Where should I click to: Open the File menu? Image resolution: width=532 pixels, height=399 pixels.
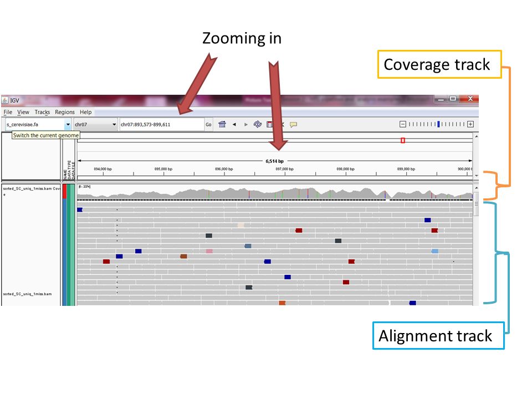8,112
